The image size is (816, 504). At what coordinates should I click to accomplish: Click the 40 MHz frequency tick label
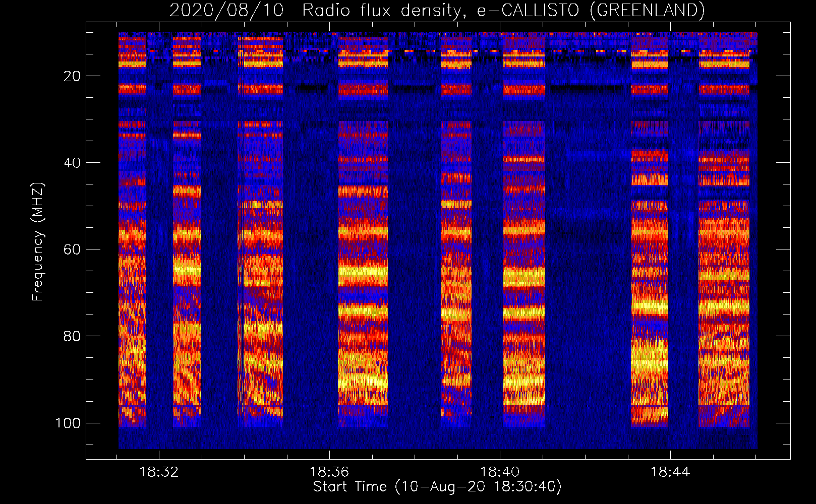[72, 163]
